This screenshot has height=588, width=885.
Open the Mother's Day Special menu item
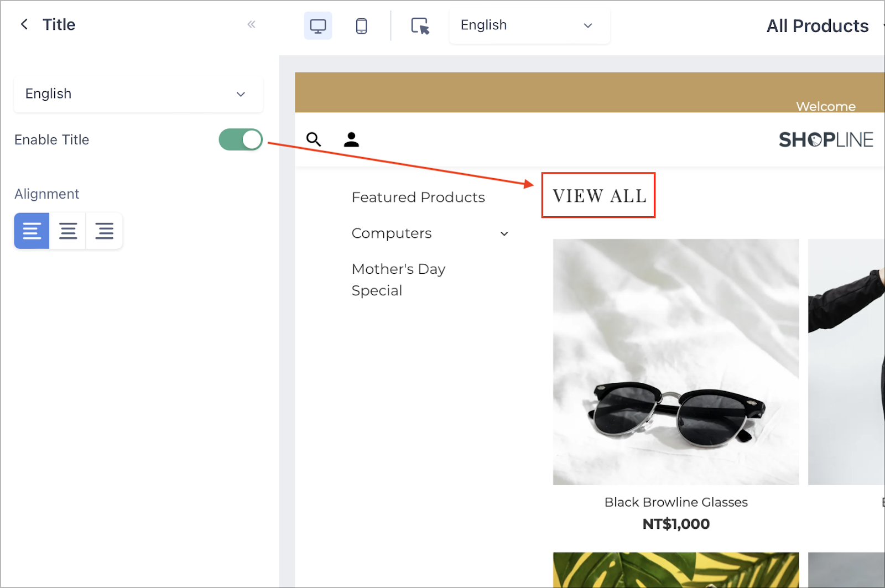tap(398, 279)
